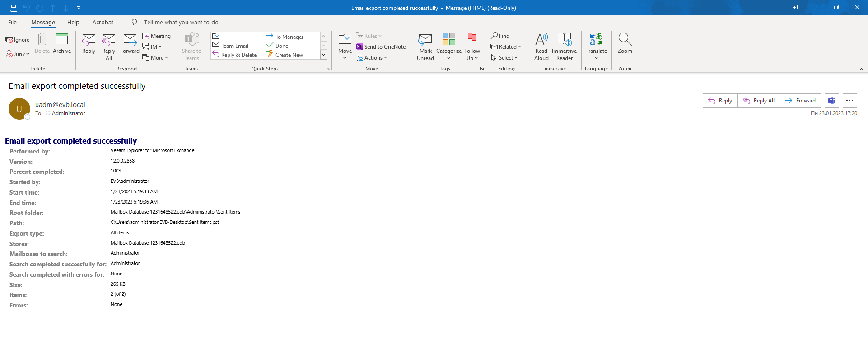This screenshot has height=358, width=868.
Task: Open the Quick Steps dialog launcher
Action: coord(328,69)
